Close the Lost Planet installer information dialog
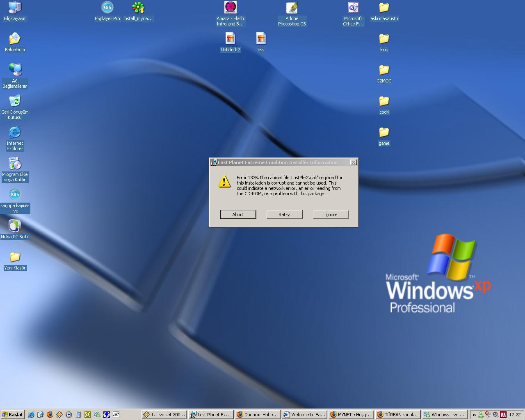 point(353,162)
